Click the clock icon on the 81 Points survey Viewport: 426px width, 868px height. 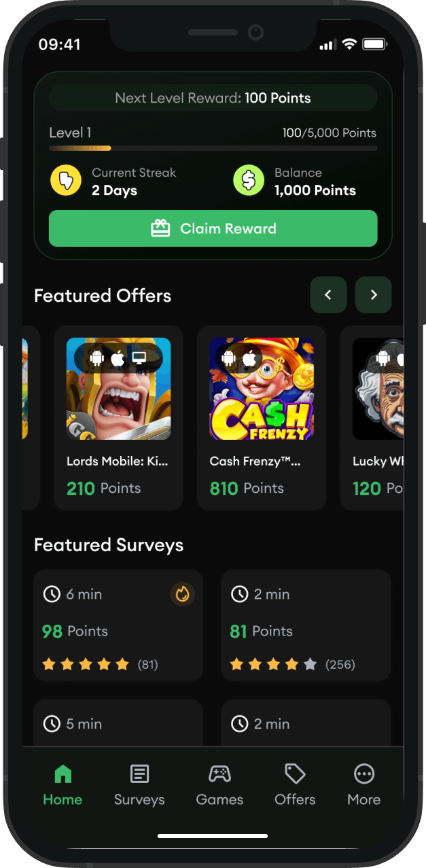tap(239, 594)
